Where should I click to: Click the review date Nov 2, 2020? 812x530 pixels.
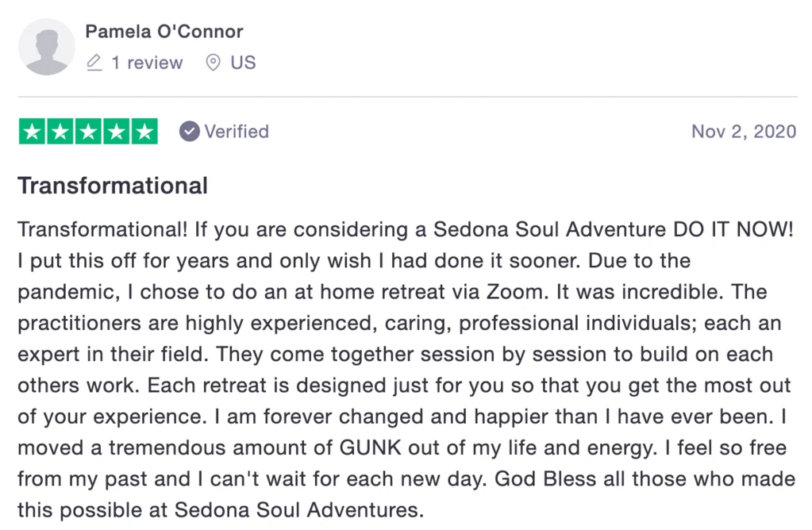pyautogui.click(x=744, y=132)
